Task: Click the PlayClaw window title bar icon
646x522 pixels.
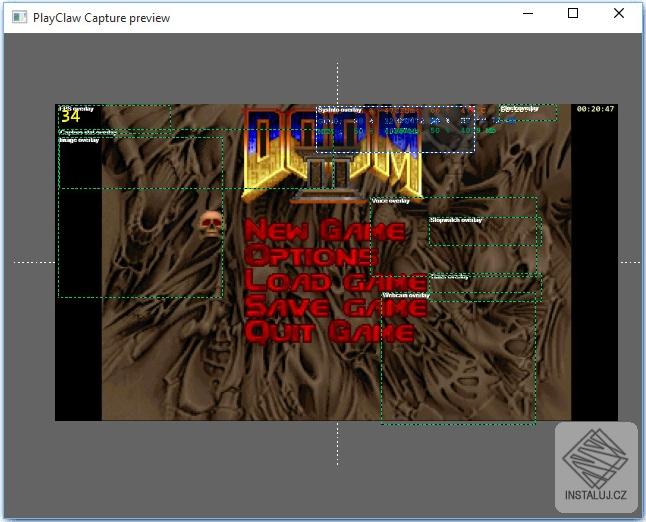Action: (19, 17)
